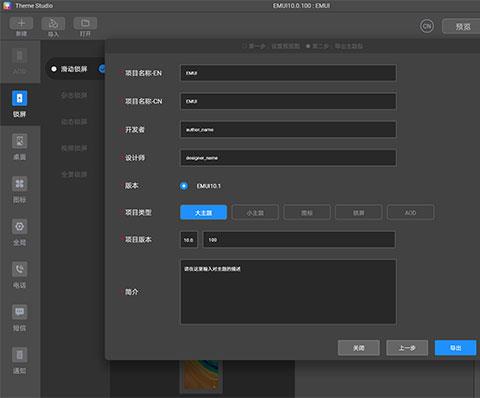The image size is (480, 398).
Task: Select the 图标 project type button
Action: tap(307, 213)
